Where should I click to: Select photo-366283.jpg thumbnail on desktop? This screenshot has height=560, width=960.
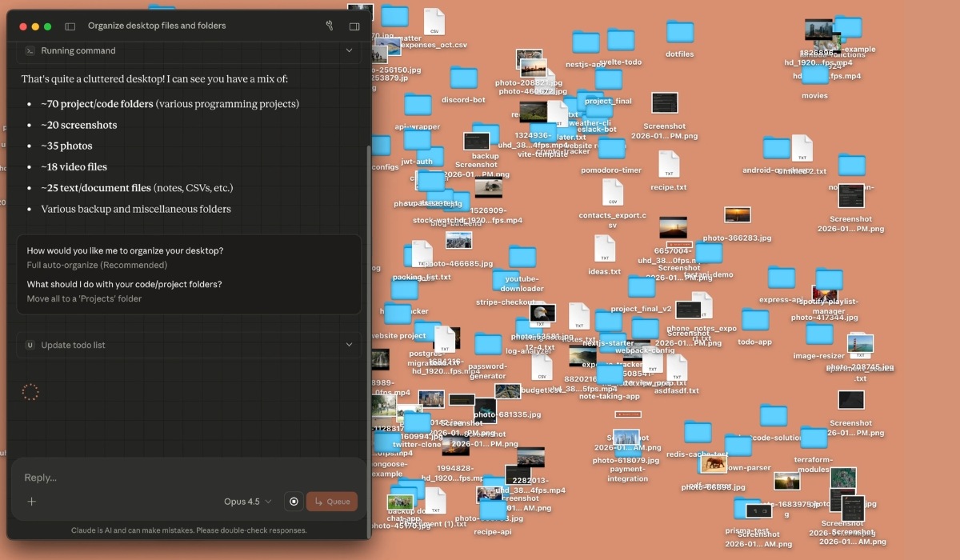pyautogui.click(x=737, y=216)
